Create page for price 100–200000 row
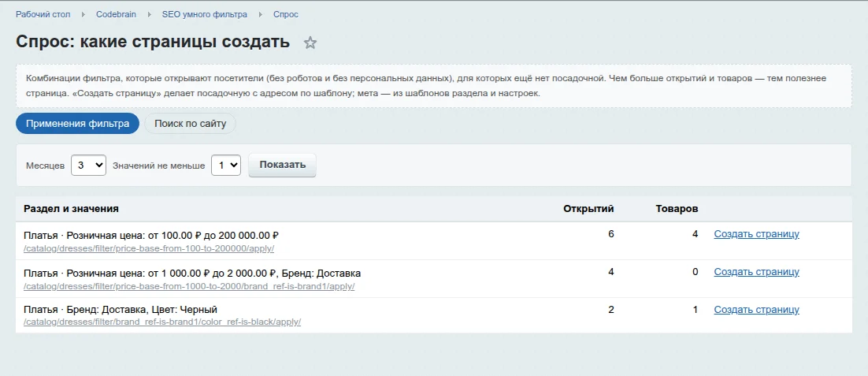 (x=756, y=233)
